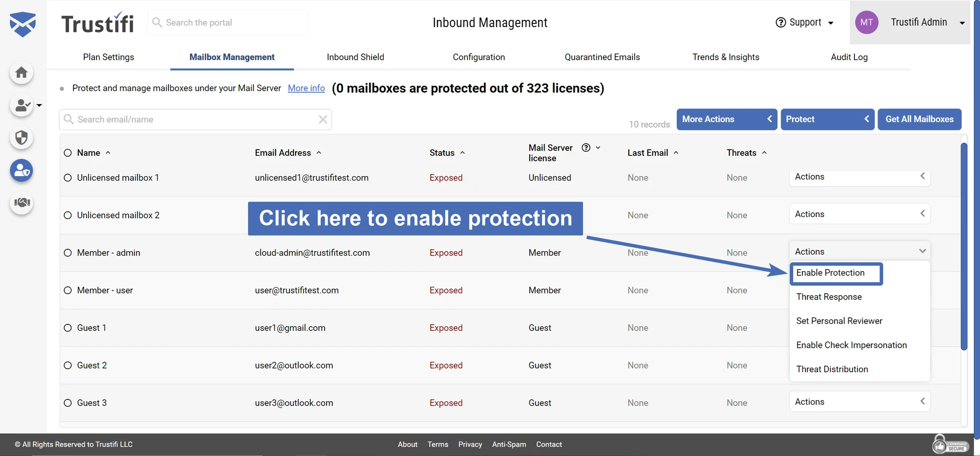Click the Search email/name input field
Viewport: 980px width, 456px height.
(x=194, y=119)
